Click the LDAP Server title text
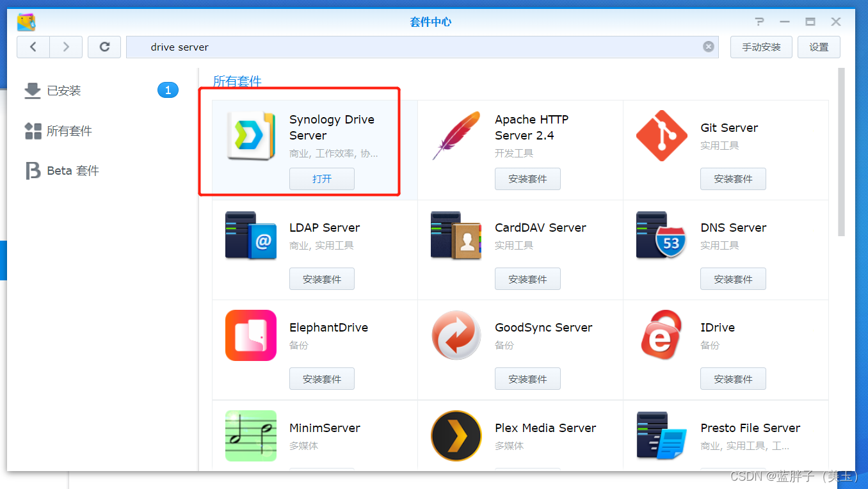868x489 pixels. [325, 227]
